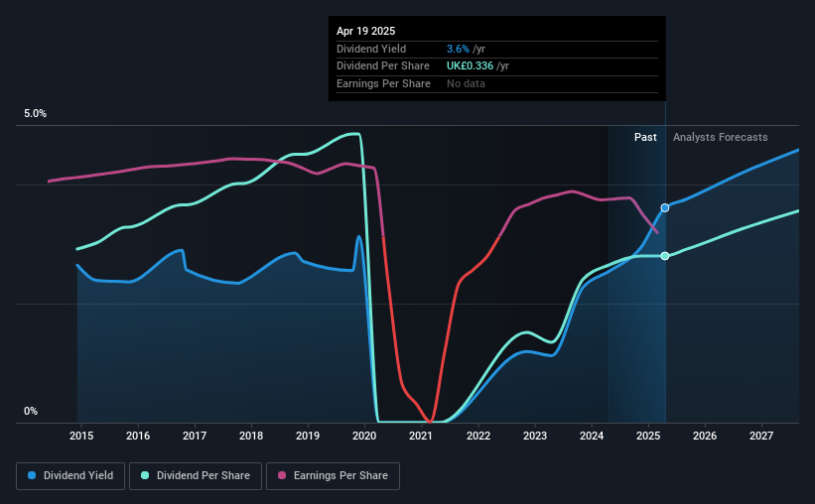The width and height of the screenshot is (815, 504).
Task: Click the teal Dividend Per Share marker on chart
Action: click(665, 256)
